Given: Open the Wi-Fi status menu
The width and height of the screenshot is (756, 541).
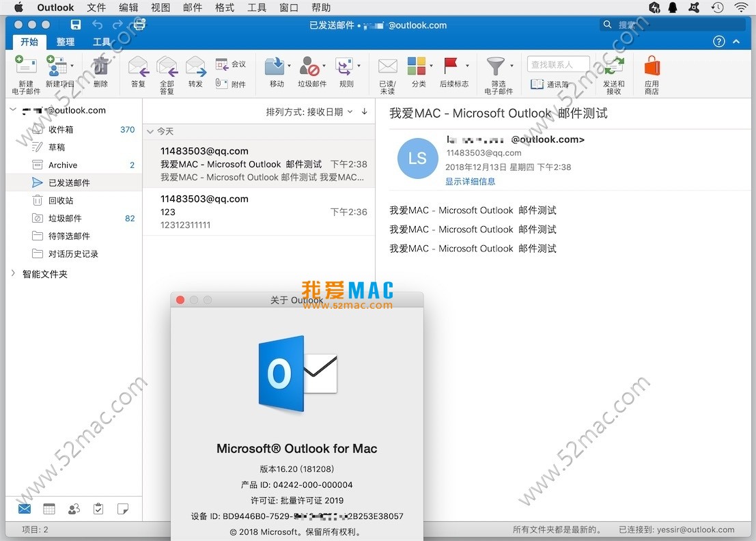Looking at the screenshot, I should [740, 8].
